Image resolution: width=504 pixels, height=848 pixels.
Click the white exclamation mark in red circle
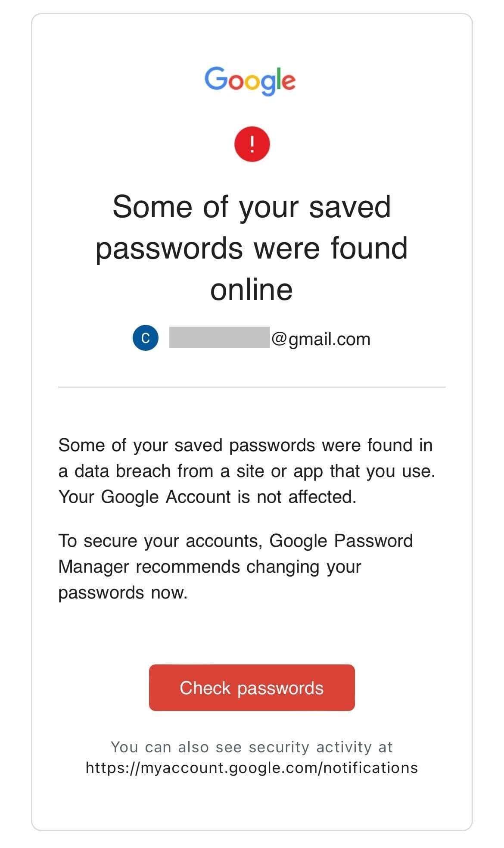click(x=252, y=144)
